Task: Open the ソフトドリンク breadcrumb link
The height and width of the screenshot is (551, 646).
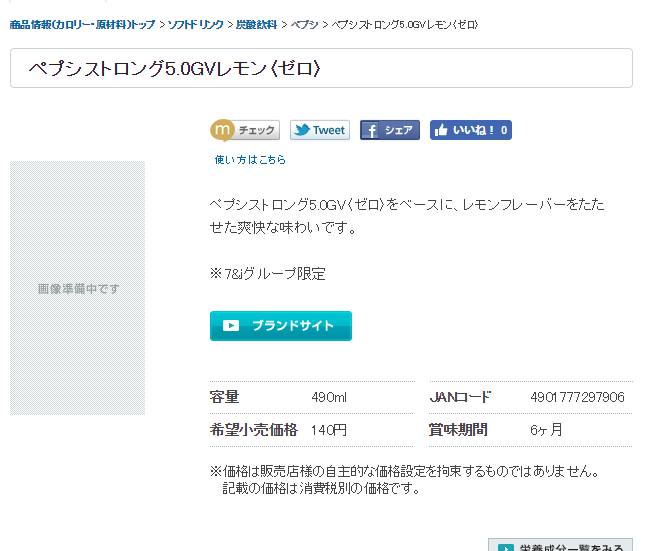Action: 194,23
